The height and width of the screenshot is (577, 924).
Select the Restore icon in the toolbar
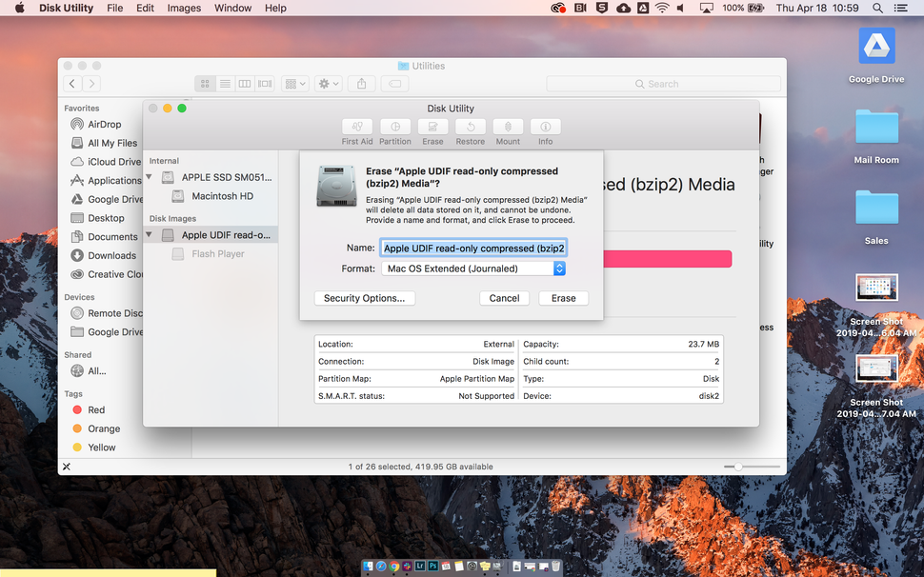470,129
